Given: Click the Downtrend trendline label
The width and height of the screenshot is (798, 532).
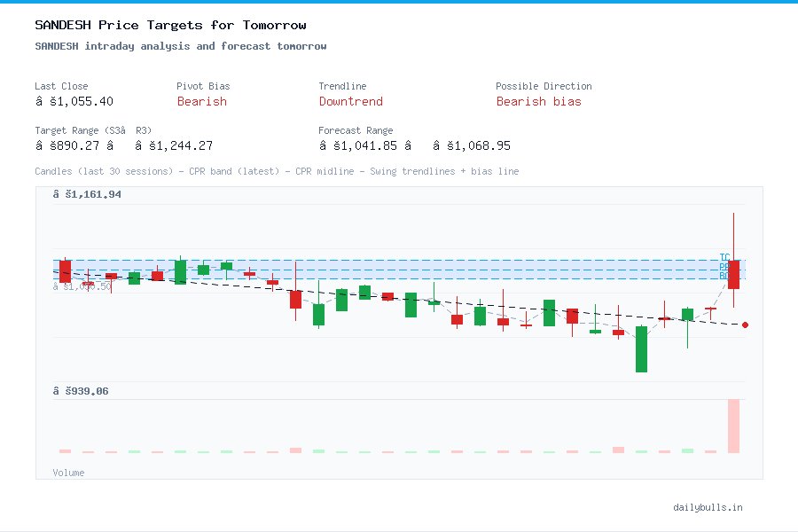Looking at the screenshot, I should click(350, 101).
